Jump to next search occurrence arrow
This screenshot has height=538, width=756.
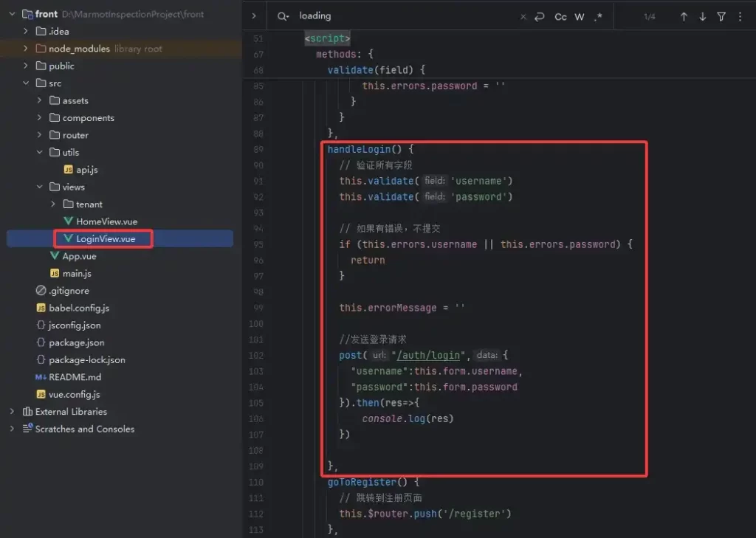[x=702, y=16]
